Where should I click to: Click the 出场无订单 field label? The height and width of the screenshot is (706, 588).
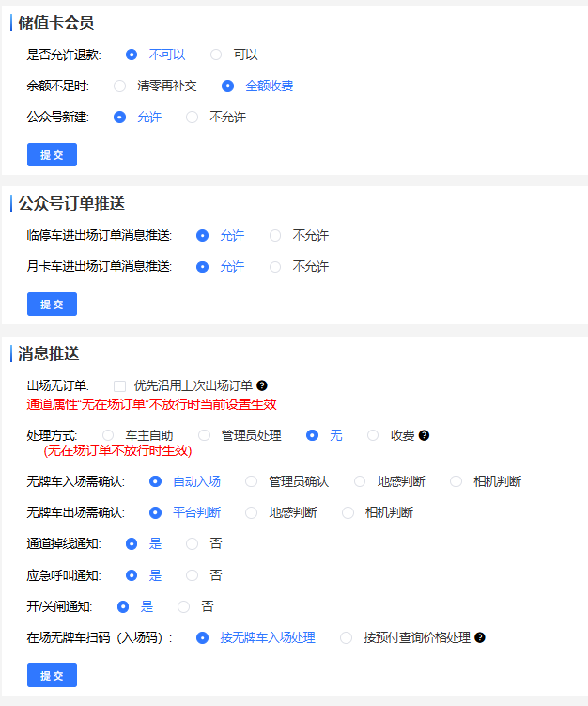coord(57,385)
